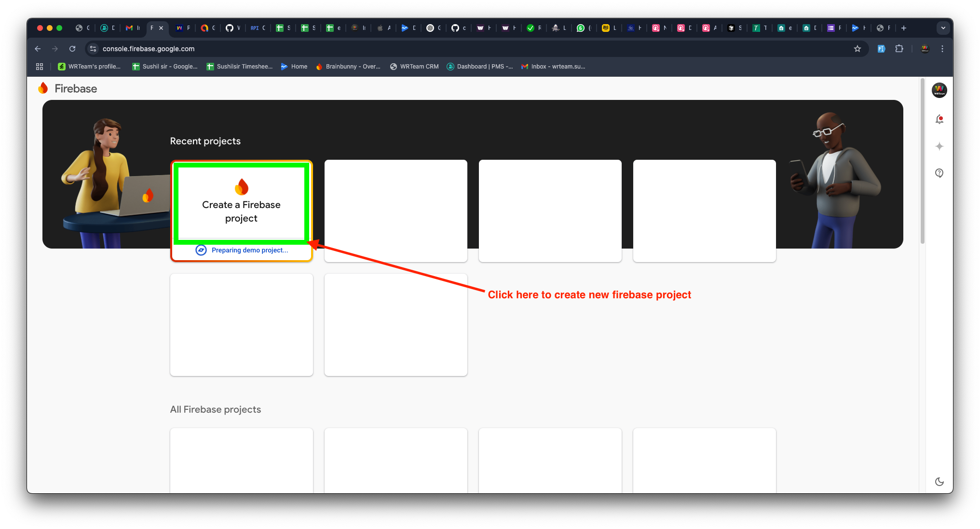Reload the page with refresh icon

pos(72,49)
